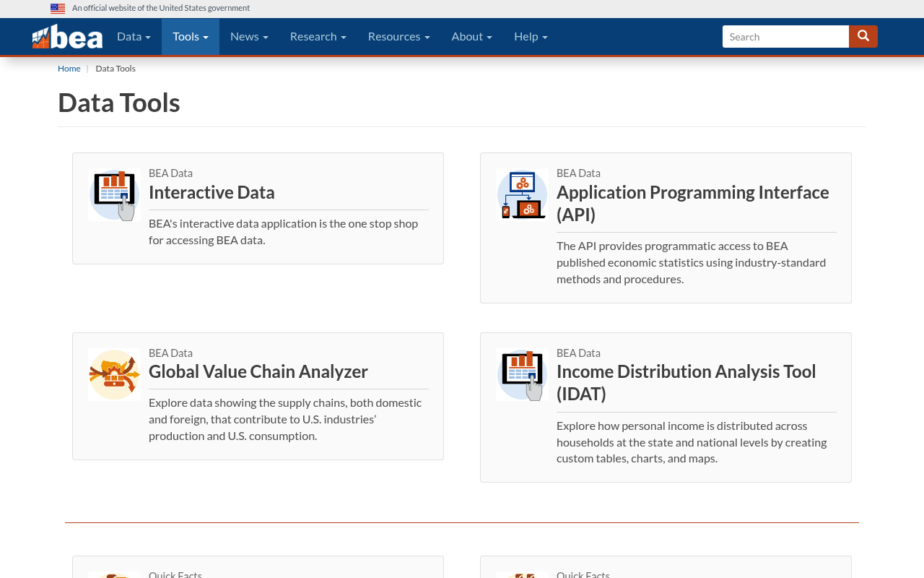Click the Application Programming Interface card icon
Image resolution: width=924 pixels, height=578 pixels.
click(x=522, y=195)
